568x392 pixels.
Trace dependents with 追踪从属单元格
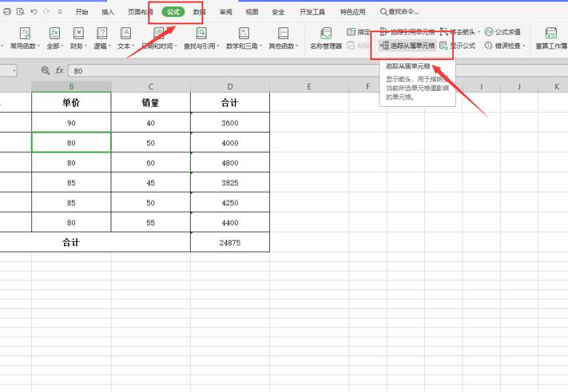point(407,46)
